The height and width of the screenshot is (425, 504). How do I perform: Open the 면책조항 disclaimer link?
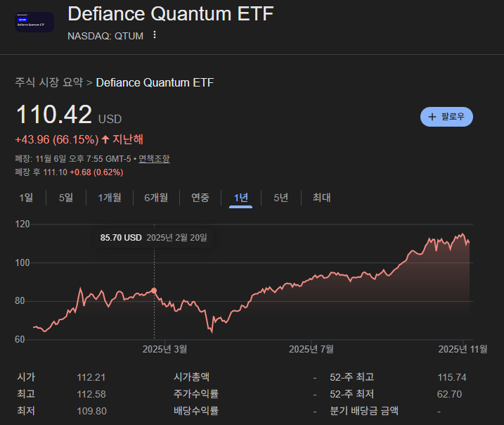click(x=154, y=159)
